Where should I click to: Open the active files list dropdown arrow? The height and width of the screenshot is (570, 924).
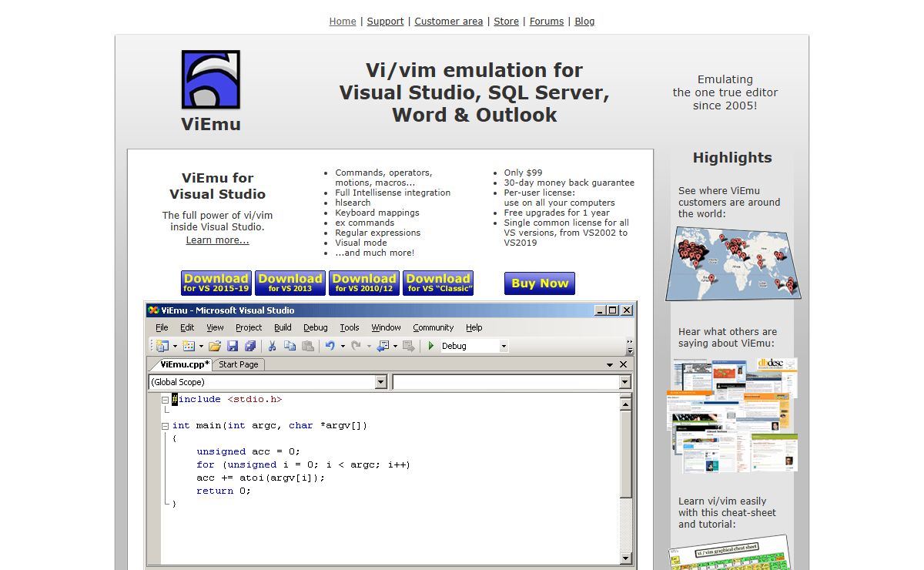click(x=610, y=364)
